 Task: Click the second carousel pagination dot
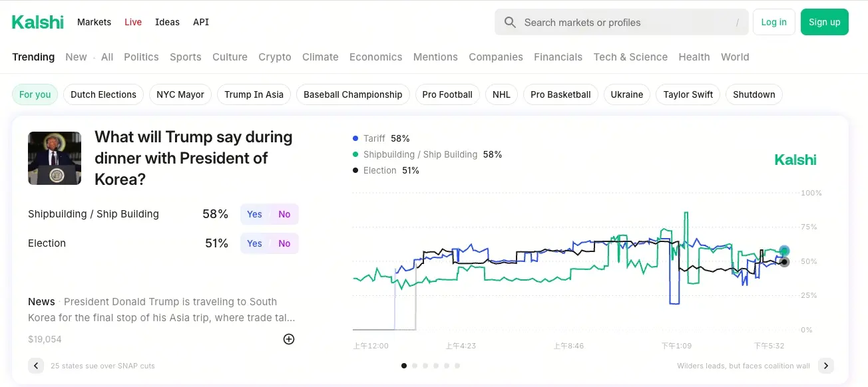tap(415, 366)
